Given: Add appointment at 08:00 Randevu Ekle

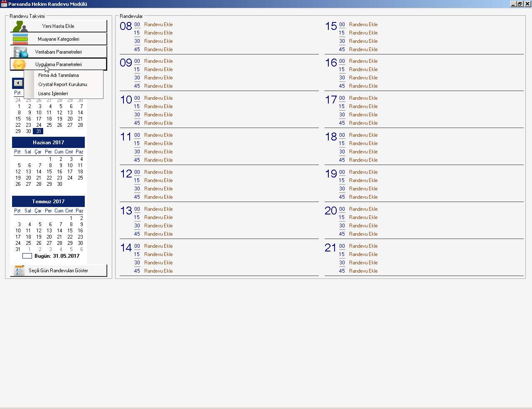Looking at the screenshot, I should [x=158, y=25].
